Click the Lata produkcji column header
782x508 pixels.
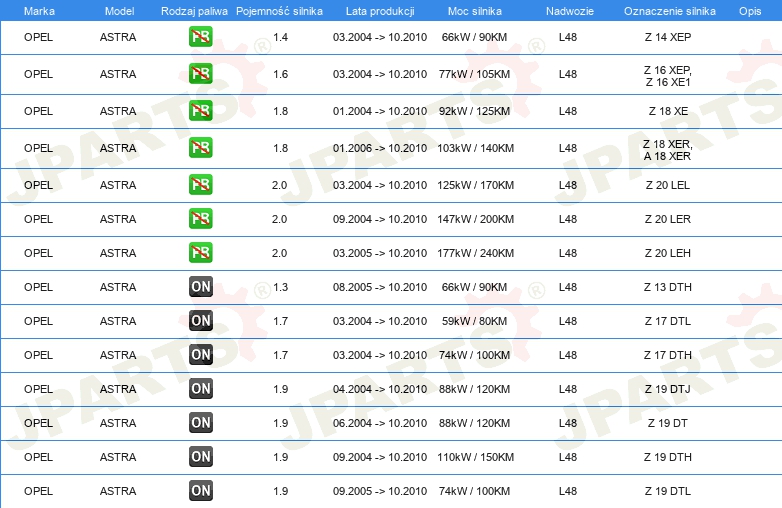click(380, 11)
